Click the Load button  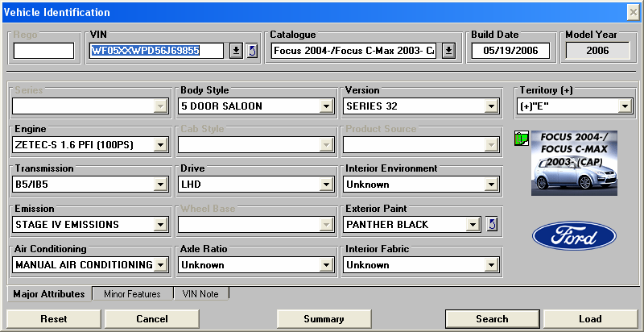[590, 319]
